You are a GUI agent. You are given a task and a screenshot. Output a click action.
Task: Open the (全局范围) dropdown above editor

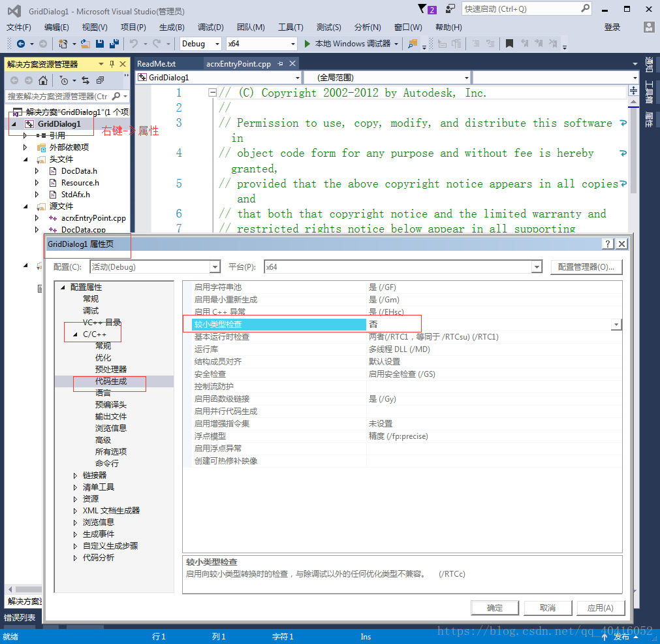coord(466,78)
